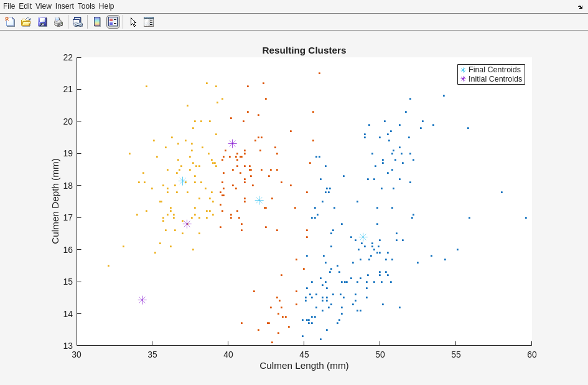Click the Link Plot icon
Viewport: 588px width, 385px height.
(77, 22)
